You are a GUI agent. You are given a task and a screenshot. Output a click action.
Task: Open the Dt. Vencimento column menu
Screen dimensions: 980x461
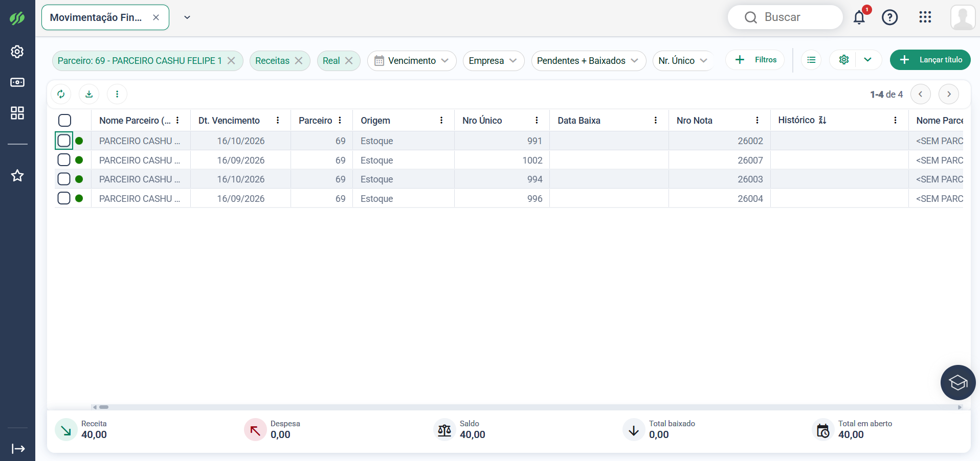coord(278,121)
